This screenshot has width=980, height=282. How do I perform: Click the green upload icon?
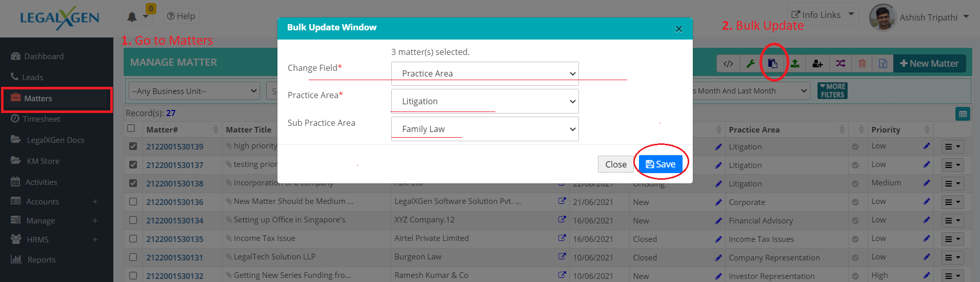795,64
